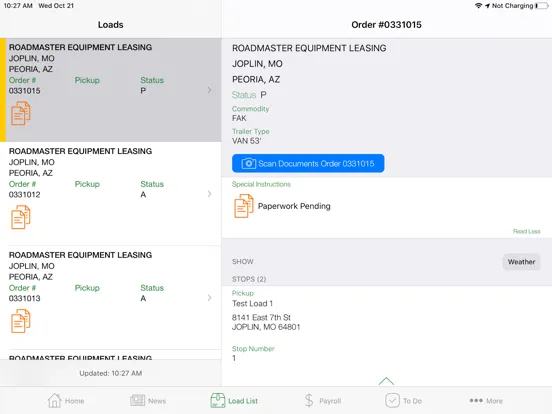Image resolution: width=552 pixels, height=414 pixels.
Task: Collapse special instructions with Read Less
Action: click(x=526, y=231)
